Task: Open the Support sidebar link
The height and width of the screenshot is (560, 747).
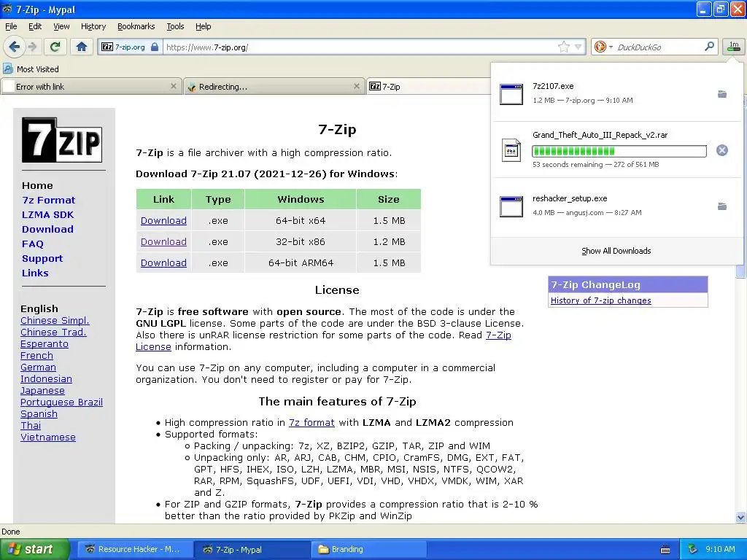Action: click(42, 259)
